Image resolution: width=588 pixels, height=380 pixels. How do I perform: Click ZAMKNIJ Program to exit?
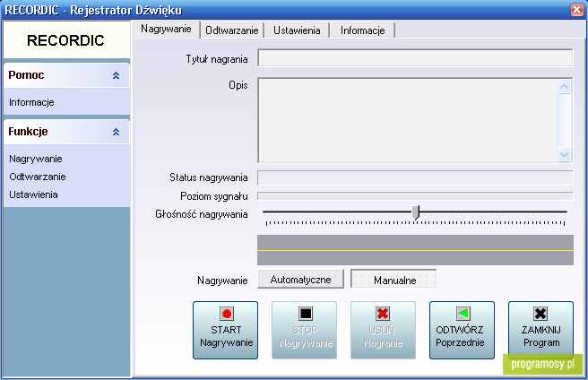click(540, 330)
